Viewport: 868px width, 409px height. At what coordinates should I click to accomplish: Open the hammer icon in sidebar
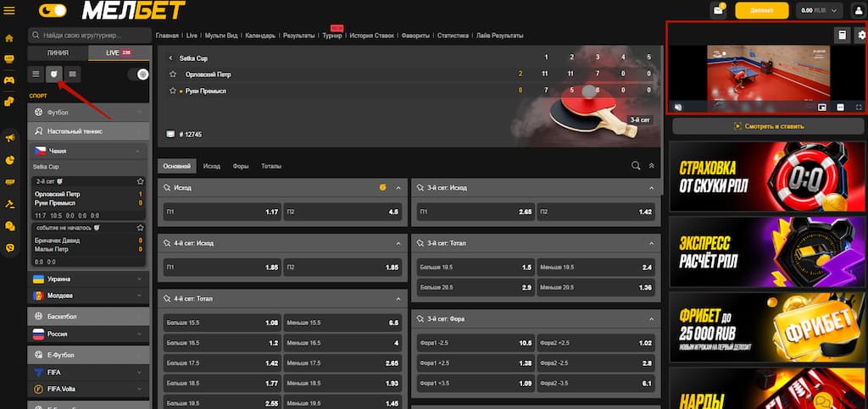pyautogui.click(x=8, y=204)
